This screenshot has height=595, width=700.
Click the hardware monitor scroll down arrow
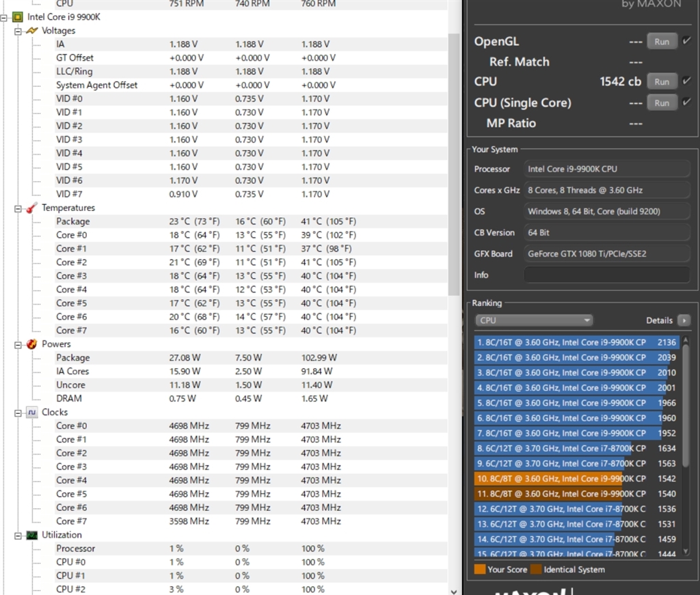[x=454, y=591]
